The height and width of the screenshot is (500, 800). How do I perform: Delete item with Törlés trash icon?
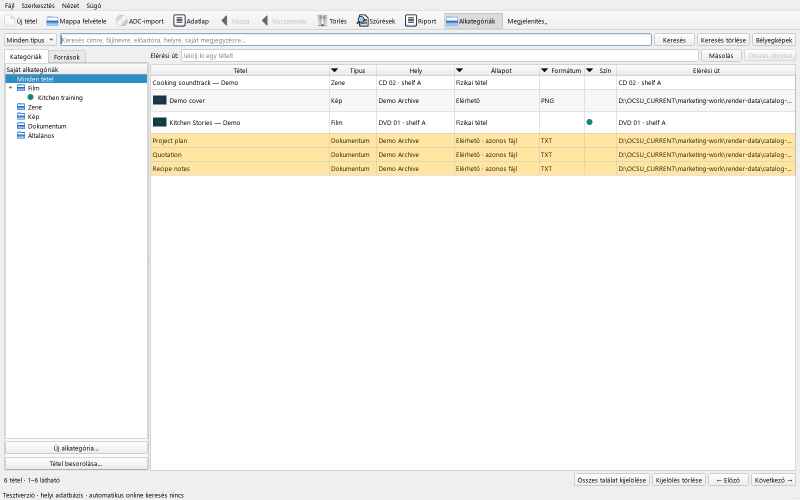click(x=322, y=21)
